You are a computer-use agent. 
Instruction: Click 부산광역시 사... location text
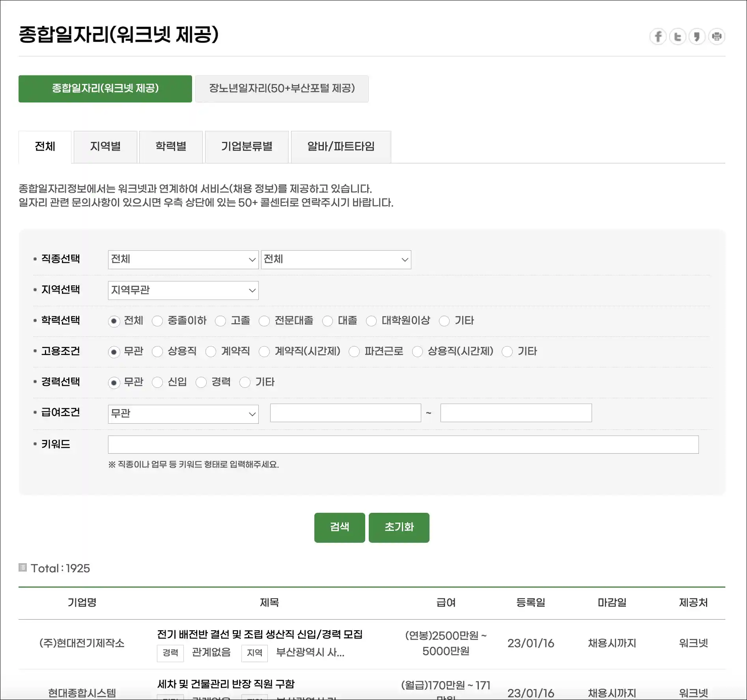[x=310, y=652]
